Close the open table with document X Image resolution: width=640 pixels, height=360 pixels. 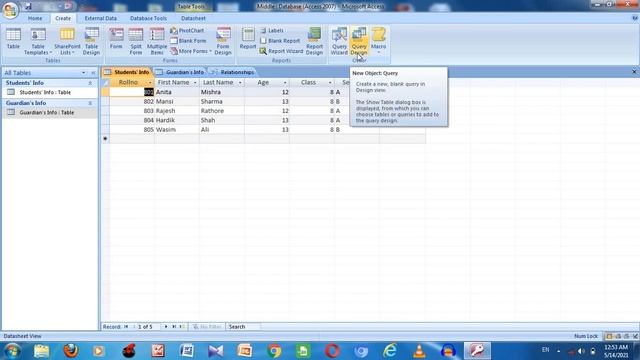(634, 72)
